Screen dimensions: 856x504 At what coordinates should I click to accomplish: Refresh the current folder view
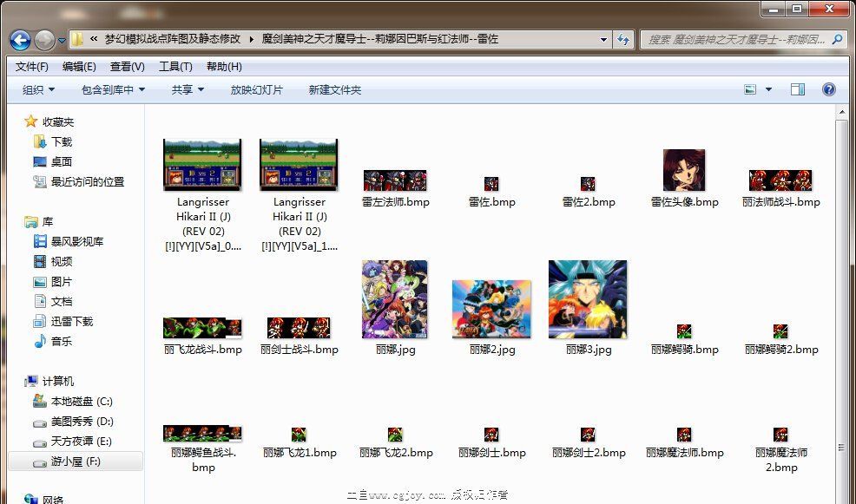pos(622,39)
